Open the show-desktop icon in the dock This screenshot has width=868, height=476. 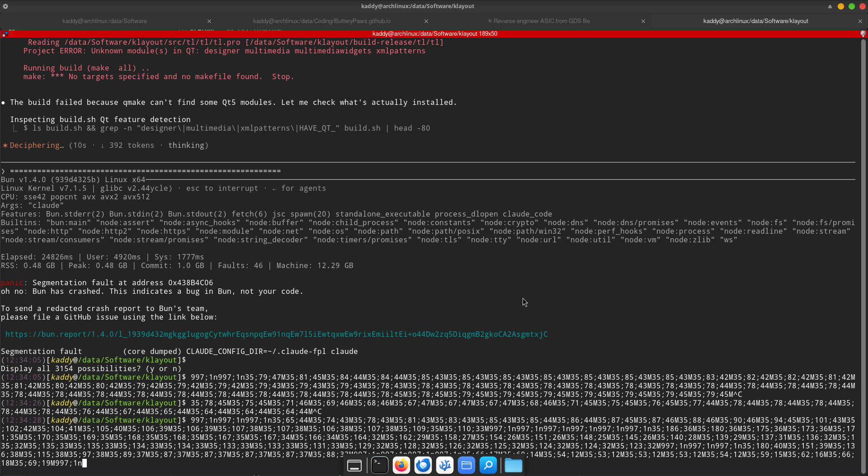(x=354, y=465)
